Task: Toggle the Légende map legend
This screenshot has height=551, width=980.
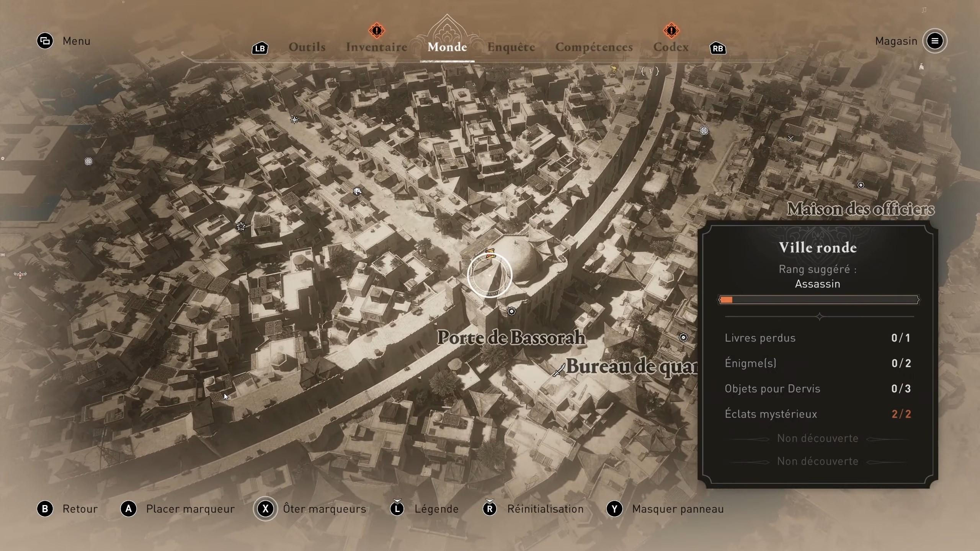Action: pyautogui.click(x=397, y=509)
